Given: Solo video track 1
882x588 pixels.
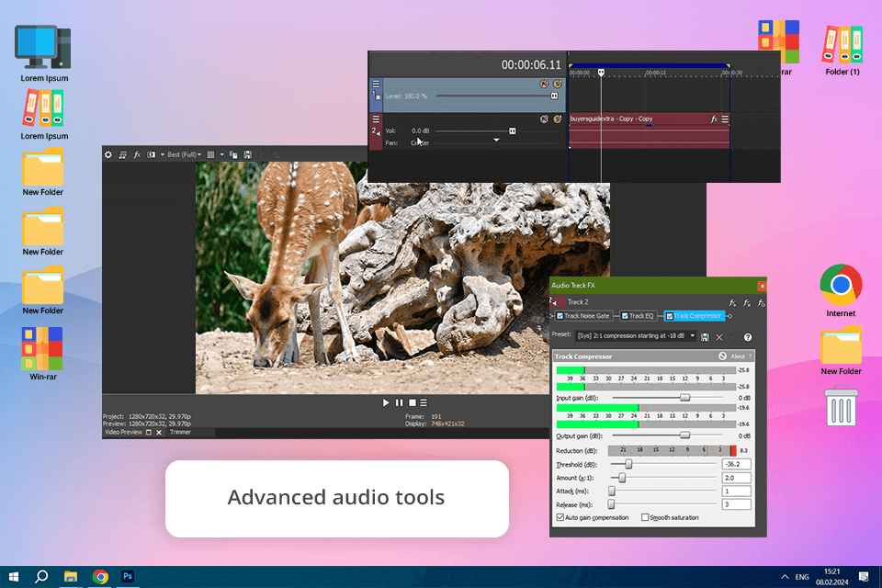Looking at the screenshot, I should 558,84.
